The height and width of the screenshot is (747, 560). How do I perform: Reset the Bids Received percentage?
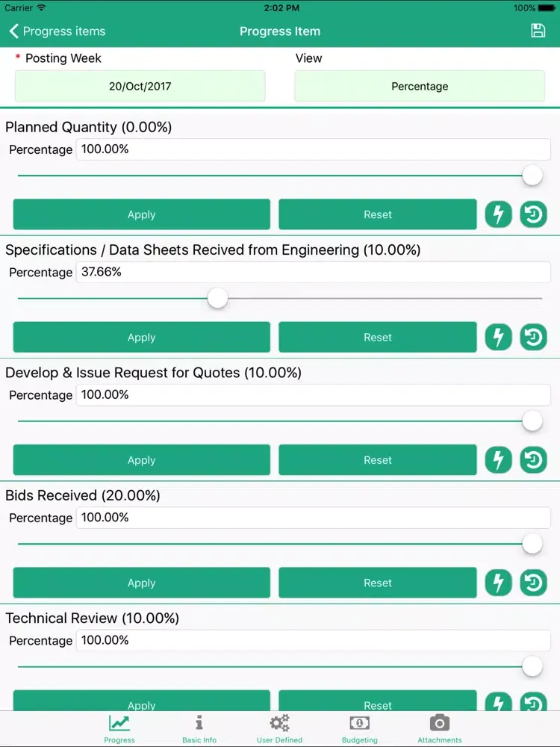point(377,583)
